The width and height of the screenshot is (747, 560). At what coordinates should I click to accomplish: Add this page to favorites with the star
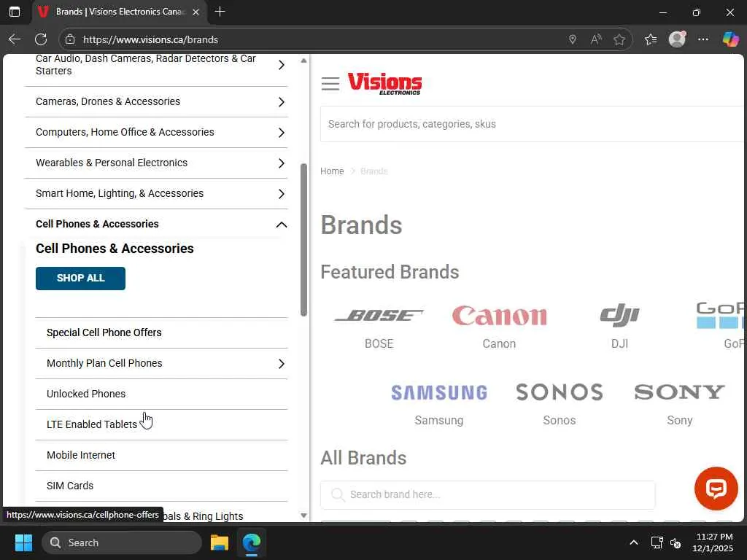click(x=619, y=39)
